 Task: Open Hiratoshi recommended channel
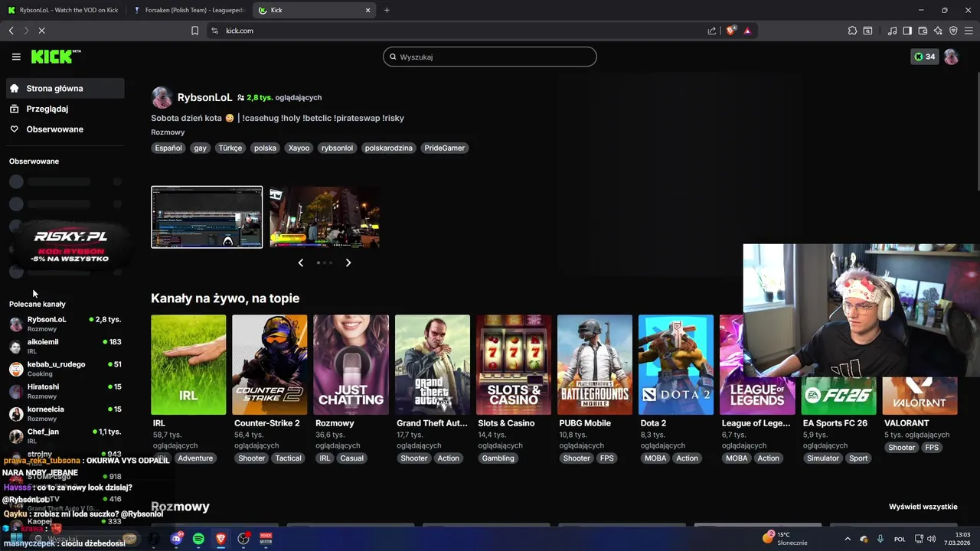pyautogui.click(x=65, y=391)
